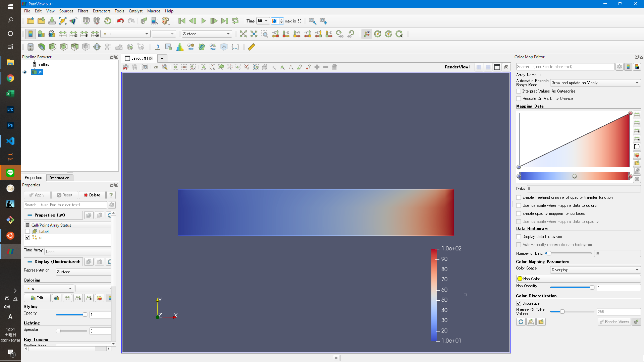644x362 pixels.
Task: Click the Undo icon in toolbar
Action: point(120,21)
